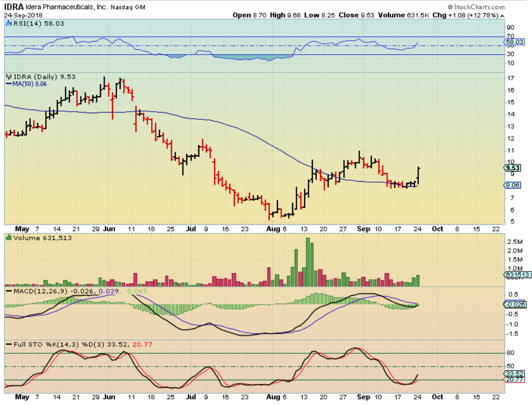This screenshot has height=405, width=532.
Task: Click the Chg +1.08 (+12.78%) value
Action: pyautogui.click(x=466, y=15)
